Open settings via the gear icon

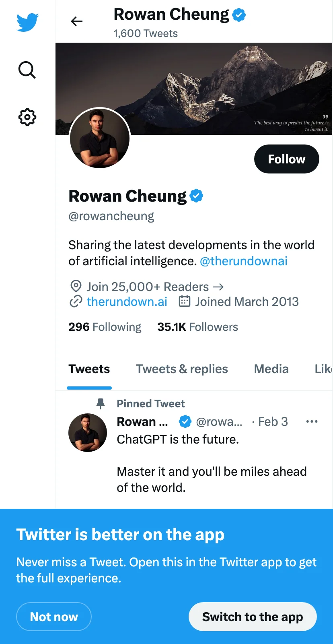click(27, 117)
